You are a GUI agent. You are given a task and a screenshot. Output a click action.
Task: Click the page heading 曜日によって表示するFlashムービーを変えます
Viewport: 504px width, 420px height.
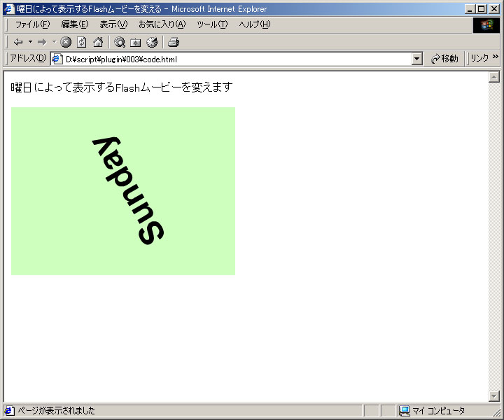click(122, 87)
